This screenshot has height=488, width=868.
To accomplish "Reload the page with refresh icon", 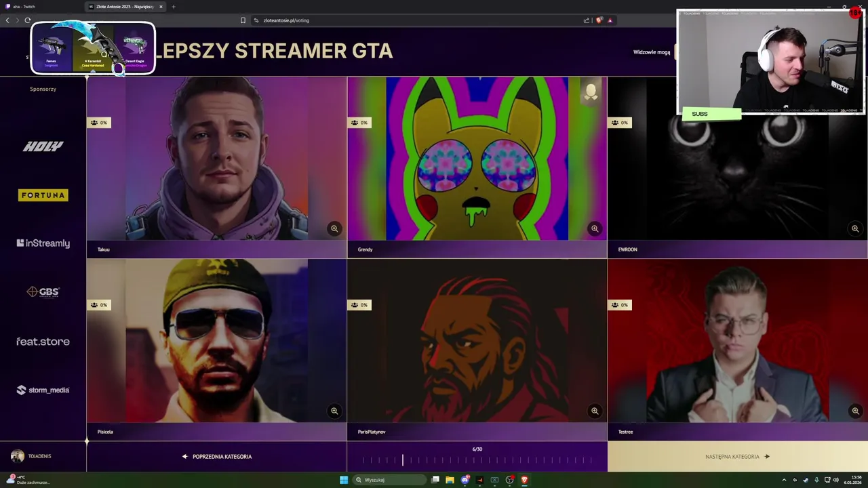I will point(28,20).
